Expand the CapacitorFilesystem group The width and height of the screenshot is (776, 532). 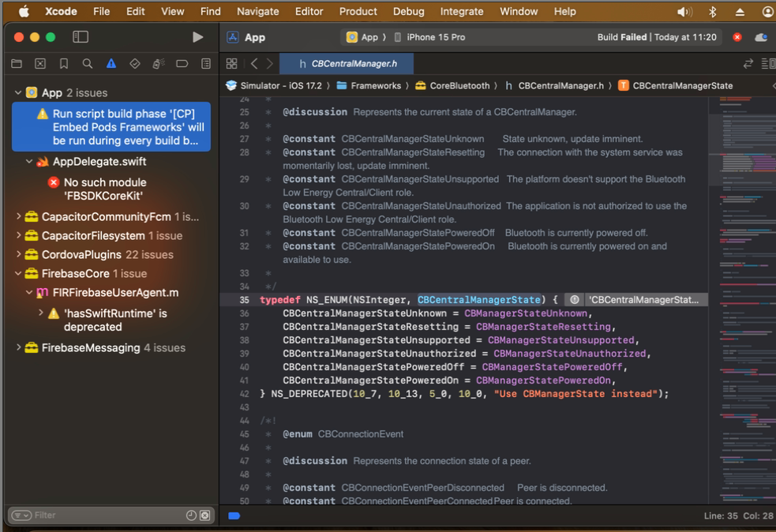click(18, 235)
